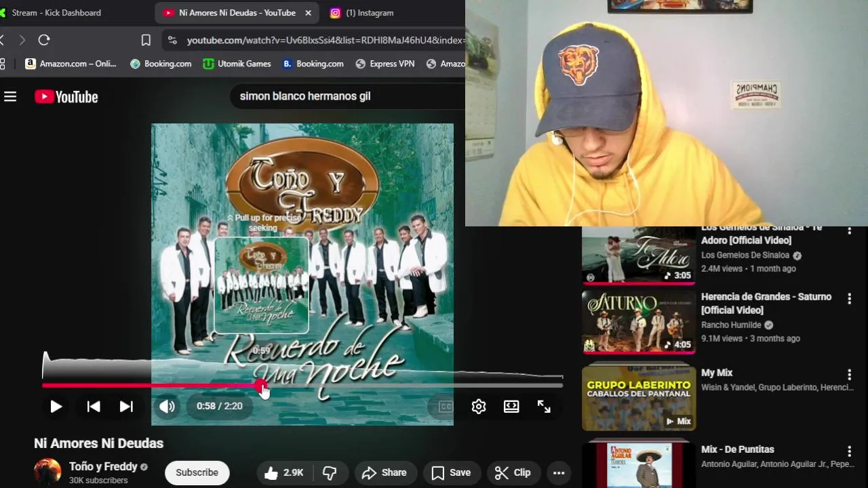Image resolution: width=868 pixels, height=488 pixels.
Task: Open Toño y Freddy channel name link
Action: tap(103, 466)
